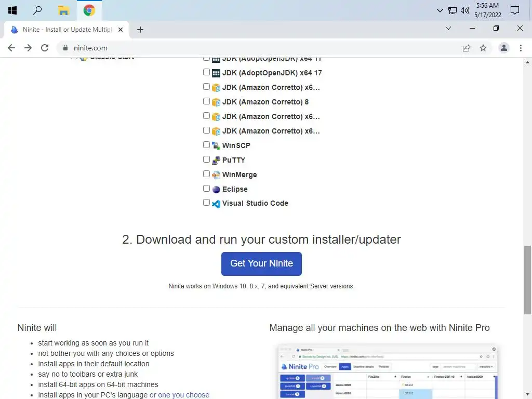Open Windows taskbar search

pyautogui.click(x=37, y=10)
